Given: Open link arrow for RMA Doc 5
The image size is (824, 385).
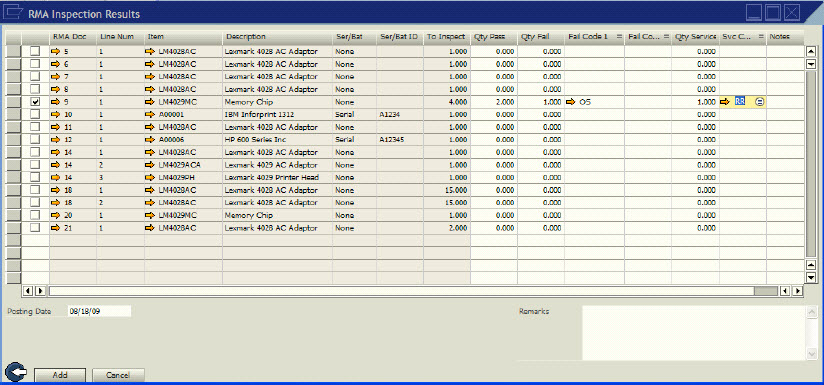Looking at the screenshot, I should coord(56,51).
